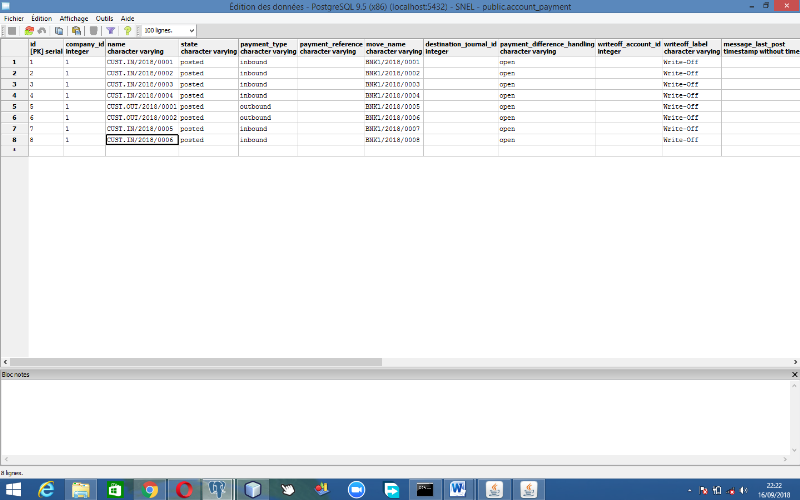Switch to Command Prompt in taskbar
The image size is (800, 500).
[x=425, y=490]
